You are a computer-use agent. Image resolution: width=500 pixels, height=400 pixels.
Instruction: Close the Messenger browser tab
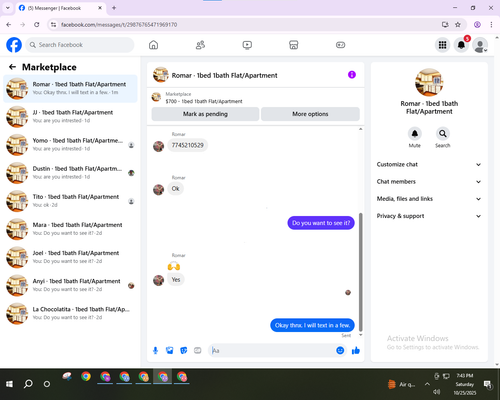[100, 8]
